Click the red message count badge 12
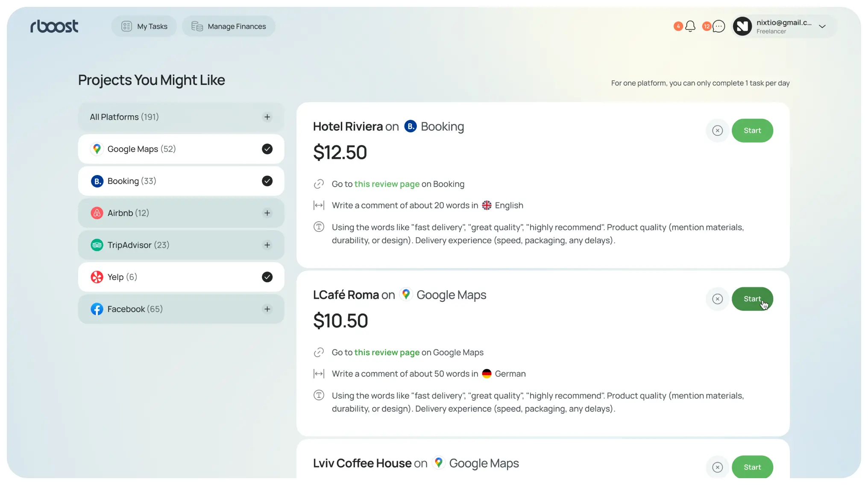 pos(707,26)
